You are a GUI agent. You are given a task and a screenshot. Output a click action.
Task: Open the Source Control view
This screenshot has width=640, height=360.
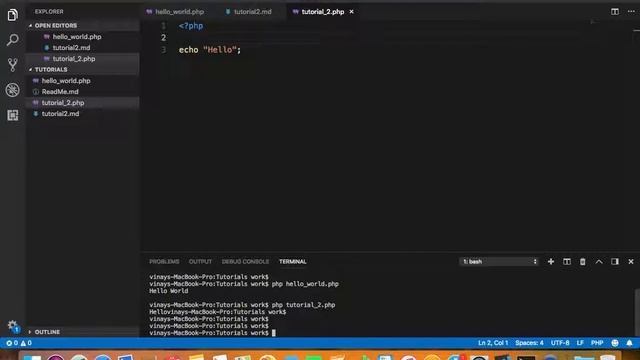tap(13, 65)
